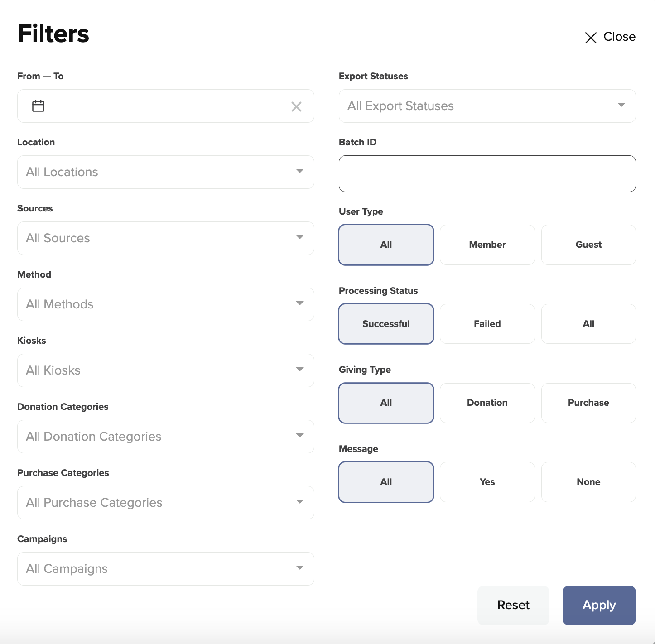
Task: Select Donation giving type
Action: pos(487,403)
